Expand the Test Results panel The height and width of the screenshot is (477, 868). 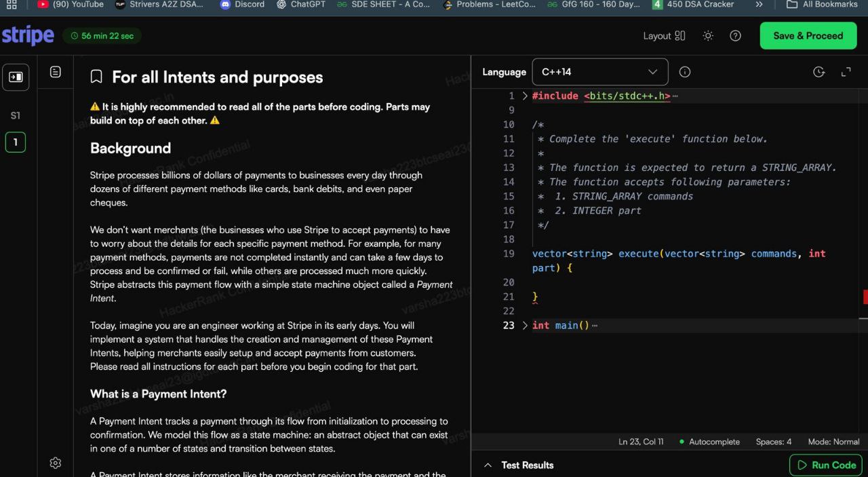click(x=519, y=465)
